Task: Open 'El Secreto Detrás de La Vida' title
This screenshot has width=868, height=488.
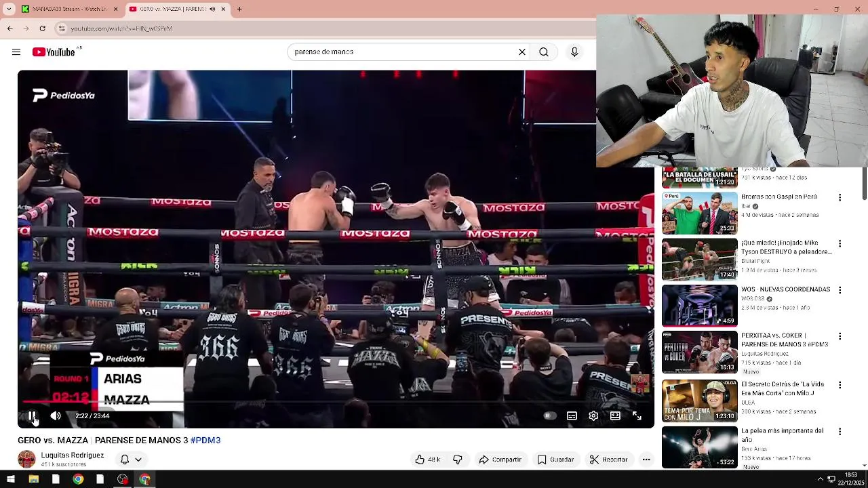Action: pyautogui.click(x=783, y=388)
